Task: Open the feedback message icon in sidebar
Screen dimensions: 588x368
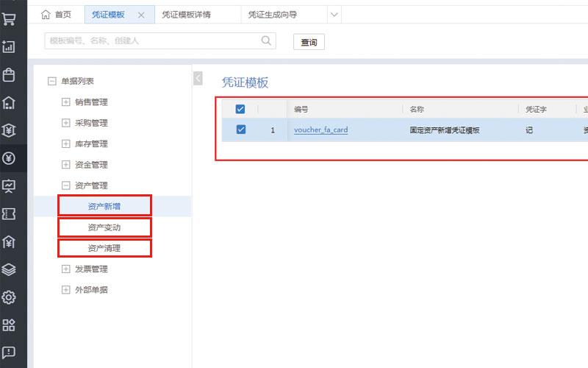Action: point(9,353)
